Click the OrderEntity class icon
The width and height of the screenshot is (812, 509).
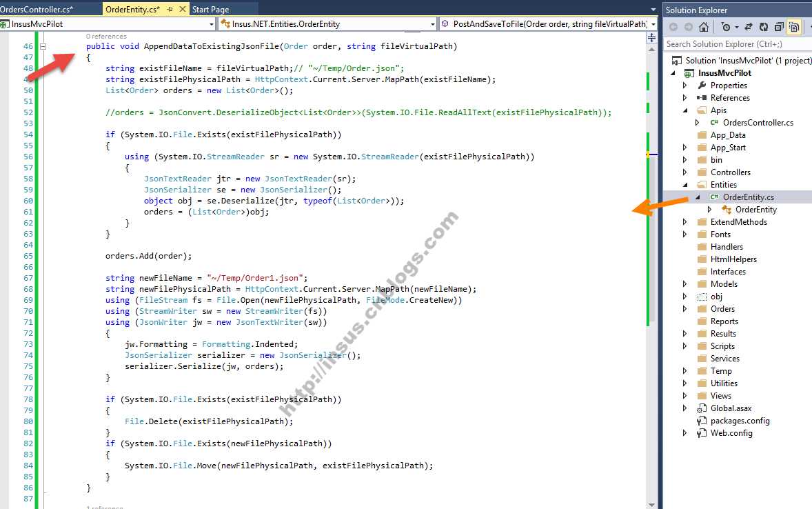pyautogui.click(x=727, y=210)
